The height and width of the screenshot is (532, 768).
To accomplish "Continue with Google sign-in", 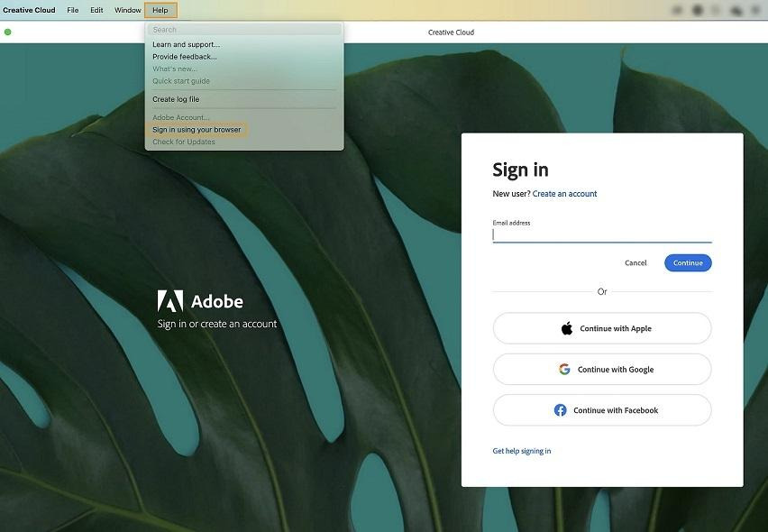I will 602,370.
